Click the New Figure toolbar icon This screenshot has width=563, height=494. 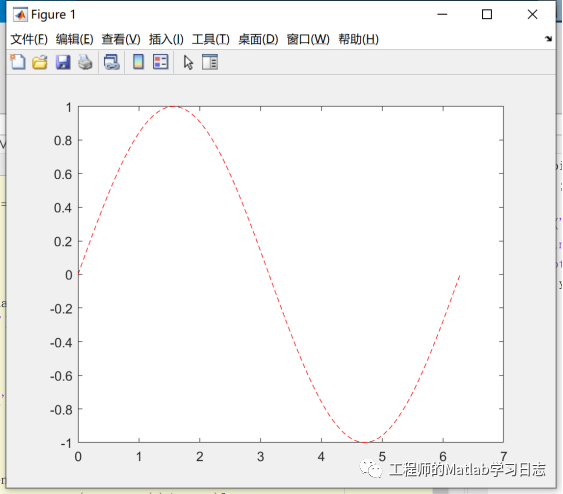[x=18, y=62]
